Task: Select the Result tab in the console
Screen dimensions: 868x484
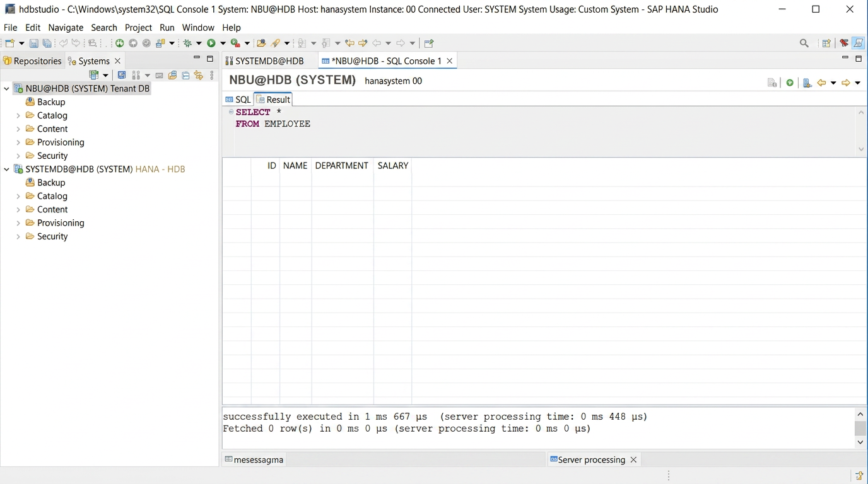Action: pyautogui.click(x=273, y=100)
